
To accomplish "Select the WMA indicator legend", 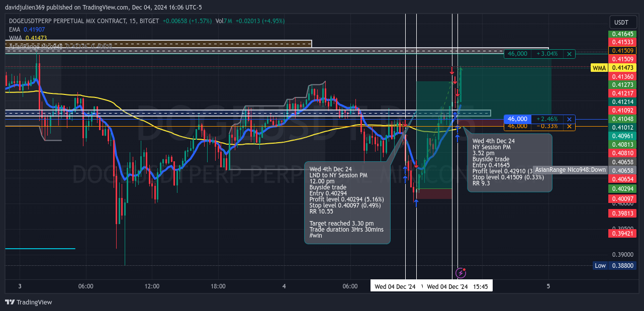I will [x=16, y=38].
